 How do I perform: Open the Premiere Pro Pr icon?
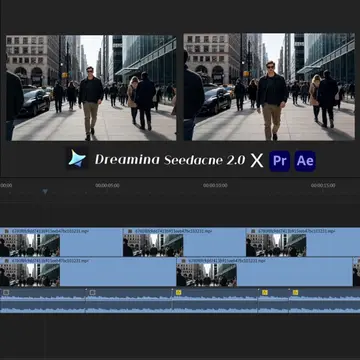tap(279, 161)
